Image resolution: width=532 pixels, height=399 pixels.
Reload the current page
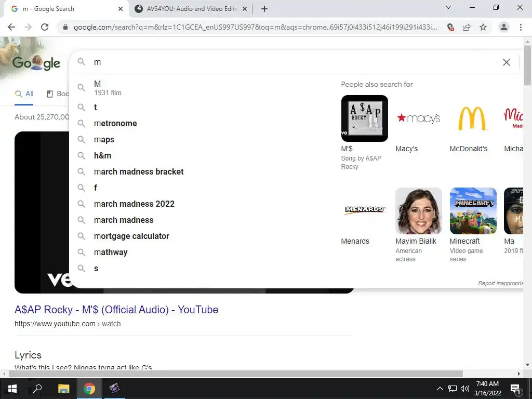click(x=45, y=27)
